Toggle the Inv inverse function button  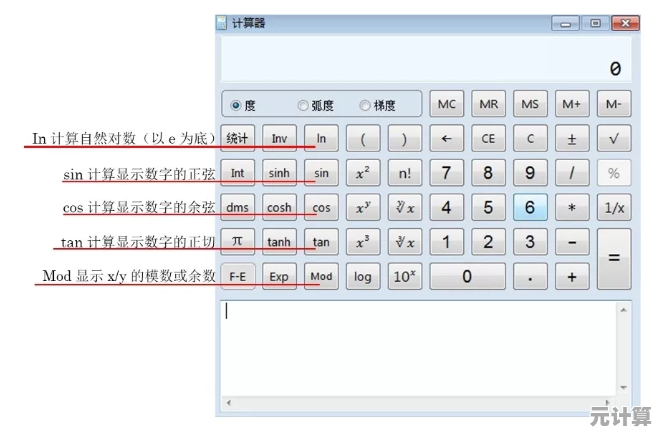(279, 139)
